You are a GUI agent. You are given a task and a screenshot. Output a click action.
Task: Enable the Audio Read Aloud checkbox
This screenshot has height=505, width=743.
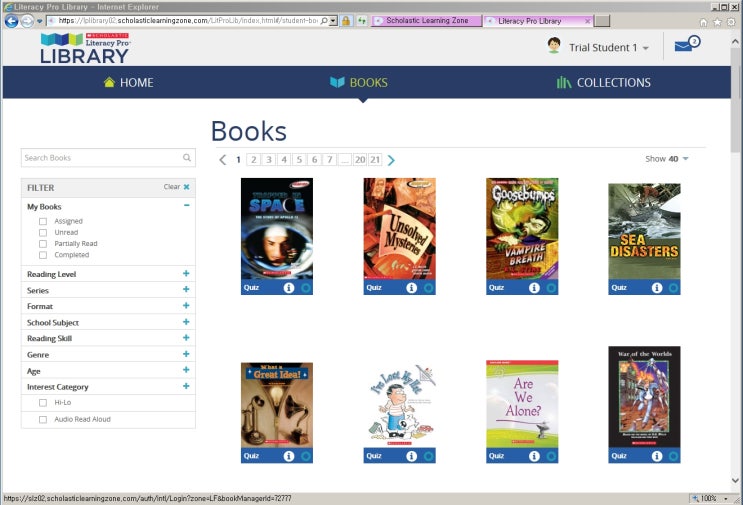click(43, 420)
